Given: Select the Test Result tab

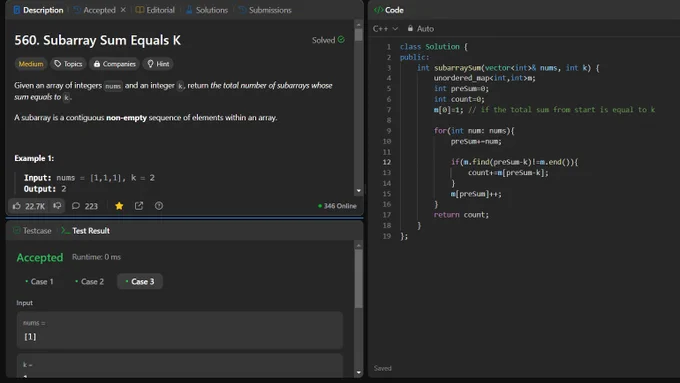Looking at the screenshot, I should [x=85, y=231].
